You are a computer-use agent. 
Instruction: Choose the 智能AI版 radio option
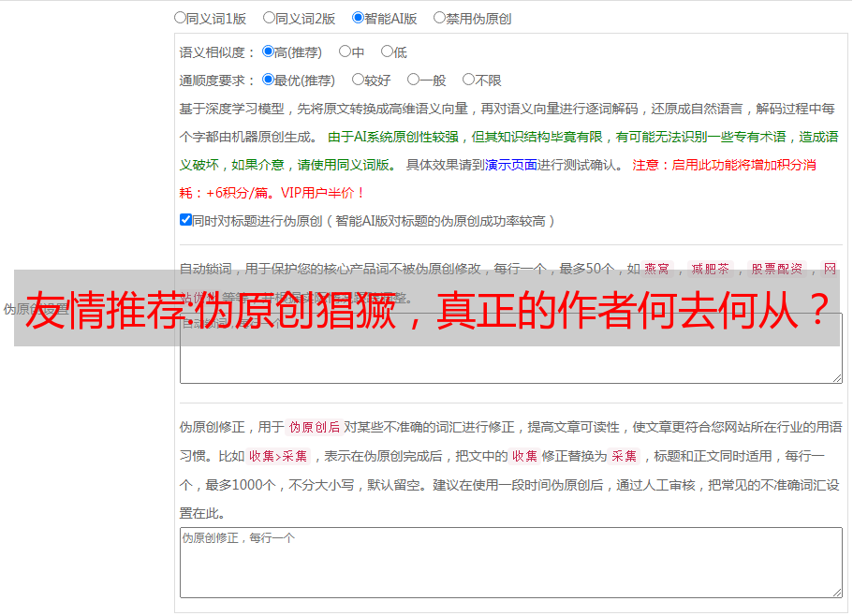[x=358, y=18]
